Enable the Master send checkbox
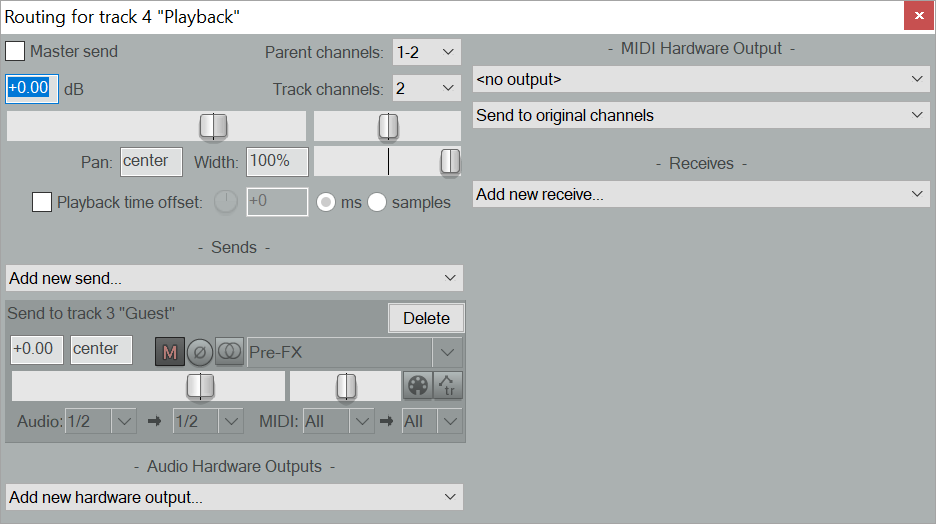Image resolution: width=936 pixels, height=524 pixels. (16, 51)
